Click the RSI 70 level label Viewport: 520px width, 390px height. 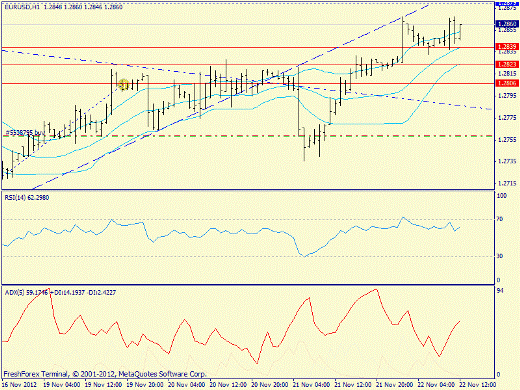pyautogui.click(x=500, y=219)
